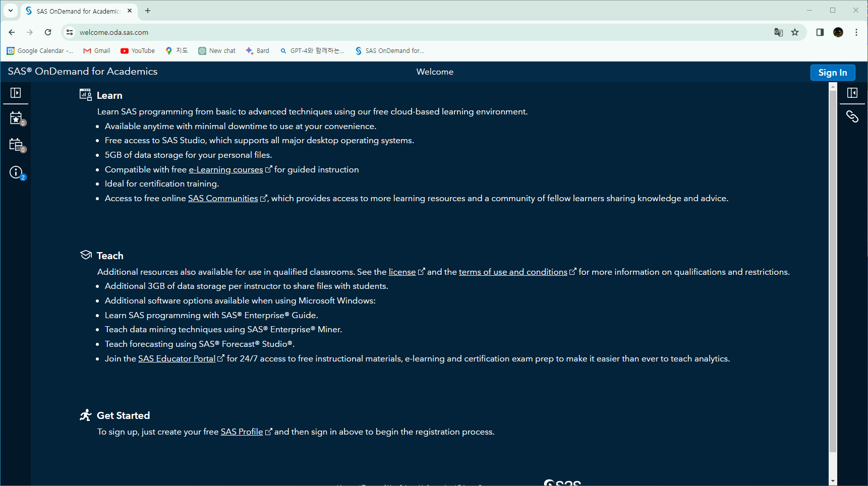Open terms of use and conditions link

pyautogui.click(x=513, y=272)
